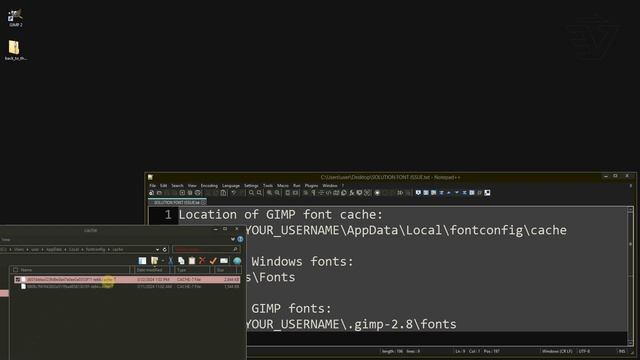Click the folder properties icon in Explorer toolbar
Viewport: 640px width, 360px height.
[x=154, y=260]
